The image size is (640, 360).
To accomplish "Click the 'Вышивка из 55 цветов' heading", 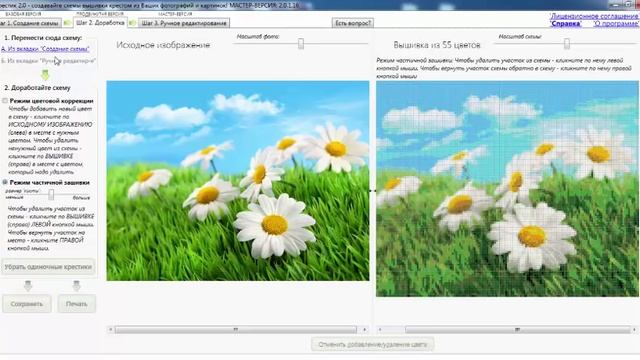I will (437, 45).
